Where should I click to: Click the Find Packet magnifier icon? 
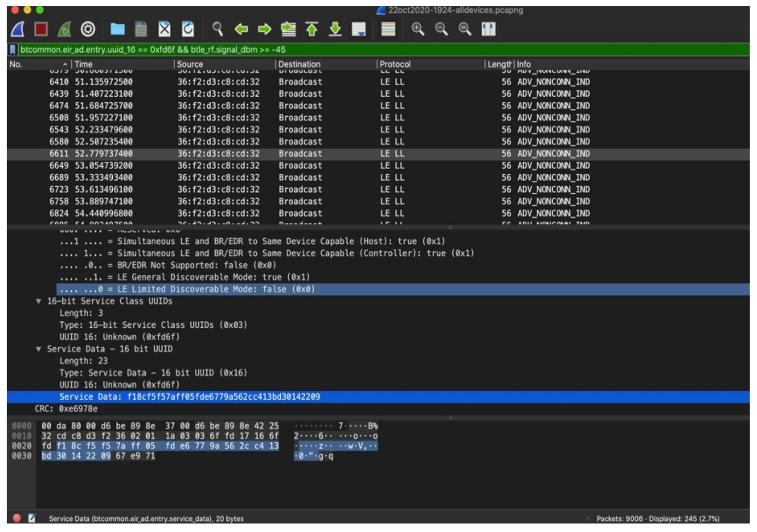pos(217,29)
